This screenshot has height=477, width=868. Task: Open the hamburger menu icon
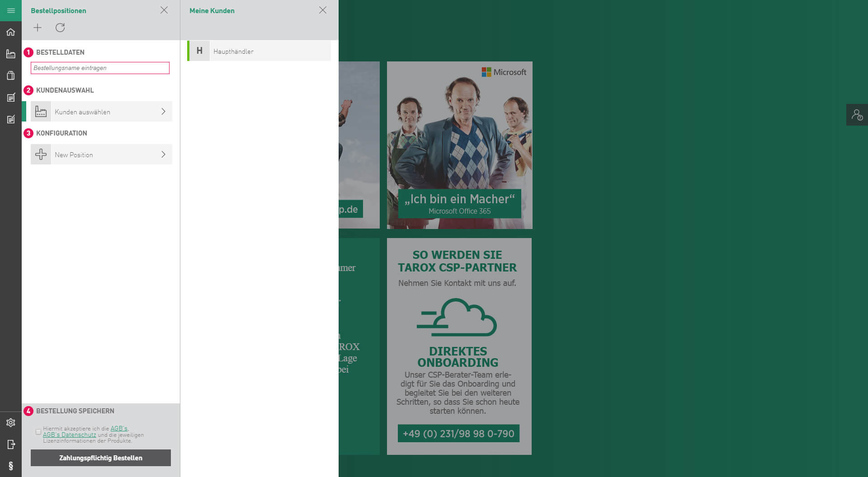click(11, 10)
